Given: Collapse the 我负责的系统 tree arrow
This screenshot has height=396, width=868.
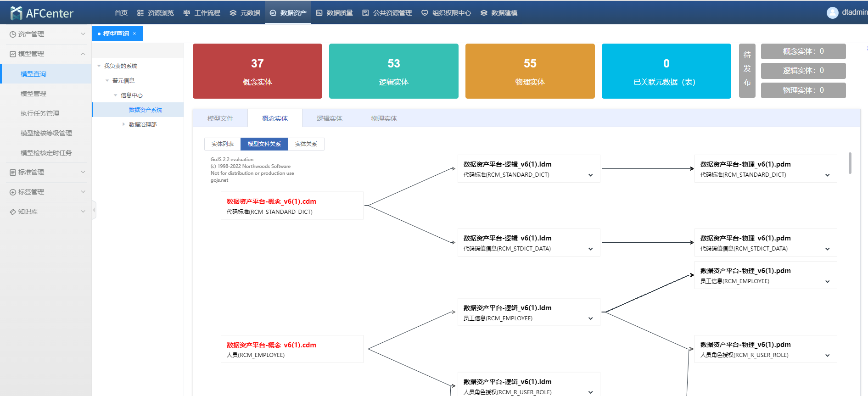Looking at the screenshot, I should pos(99,66).
